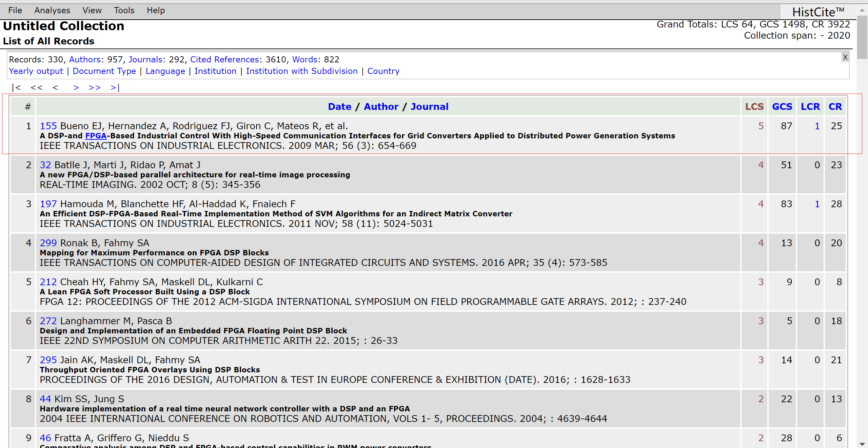Open the Analyses menu
This screenshot has height=448, width=868.
[x=52, y=11]
